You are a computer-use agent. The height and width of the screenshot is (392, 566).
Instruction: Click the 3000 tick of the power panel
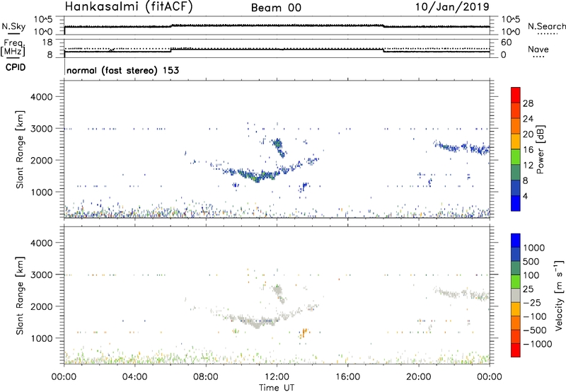pyautogui.click(x=41, y=129)
